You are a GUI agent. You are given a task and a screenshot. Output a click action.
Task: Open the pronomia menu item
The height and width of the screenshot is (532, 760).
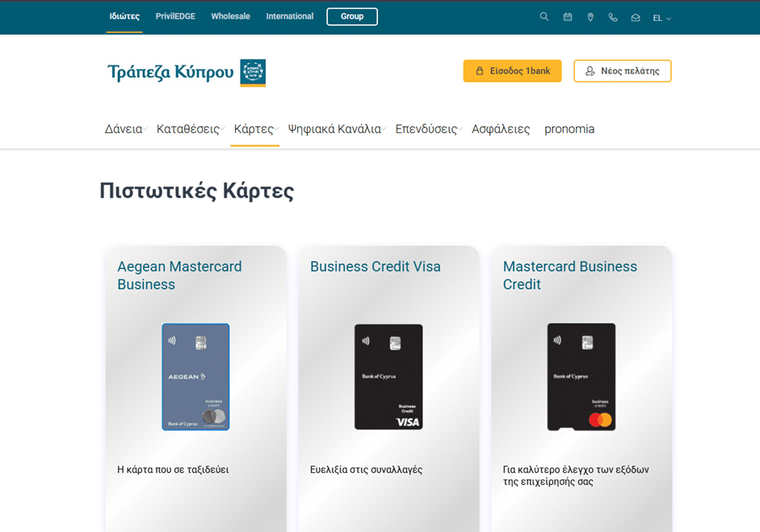(x=569, y=129)
